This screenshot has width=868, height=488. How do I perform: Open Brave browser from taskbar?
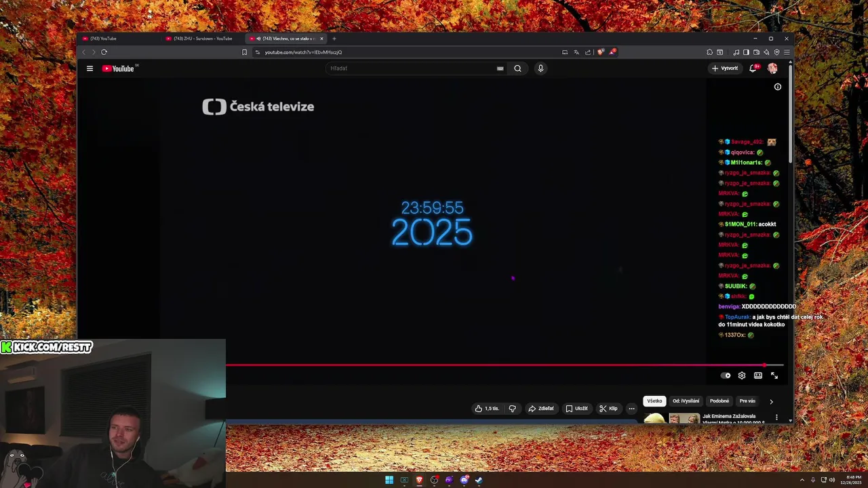click(x=419, y=480)
